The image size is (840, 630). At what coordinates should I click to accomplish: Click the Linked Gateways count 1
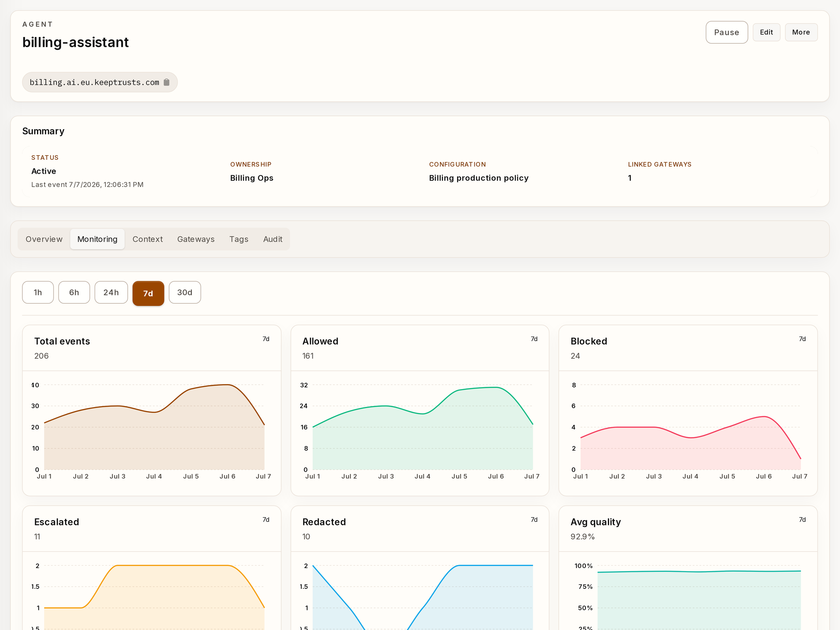tap(630, 178)
